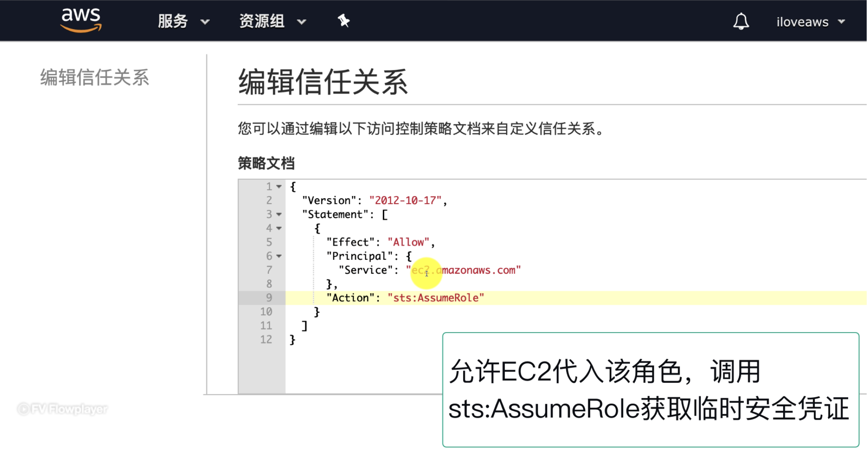Expand the 服务 dropdown arrow
Screen dimensions: 868x453
coord(205,22)
